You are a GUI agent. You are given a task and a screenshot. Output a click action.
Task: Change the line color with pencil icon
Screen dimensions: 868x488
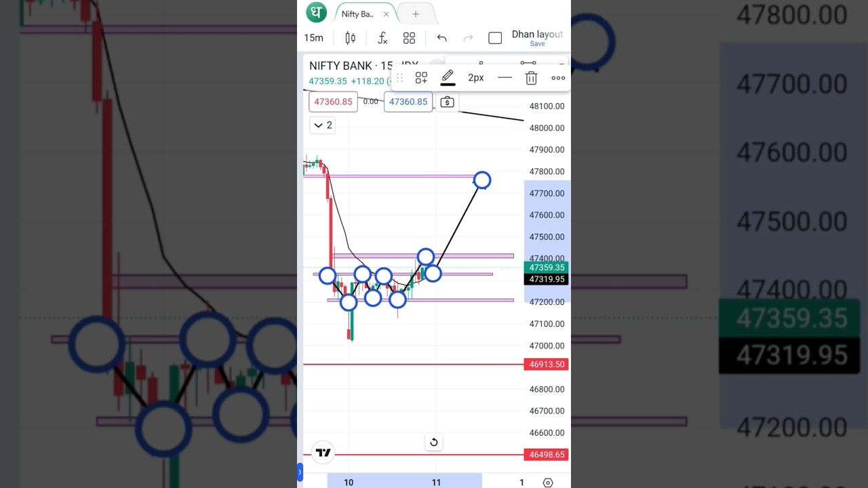[x=448, y=78]
